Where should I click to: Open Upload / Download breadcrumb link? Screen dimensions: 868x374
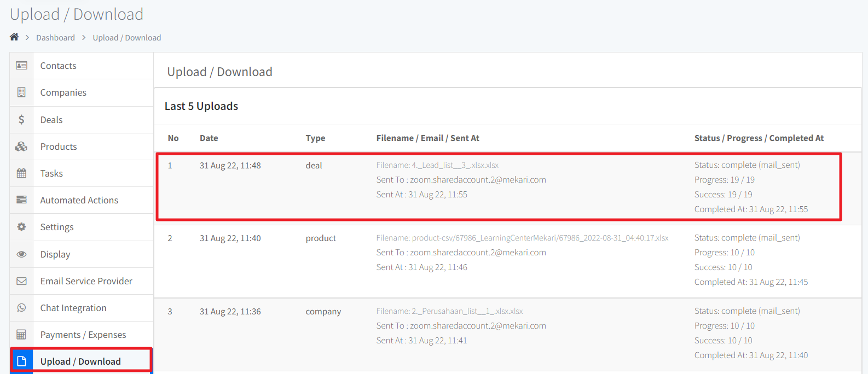coord(126,38)
